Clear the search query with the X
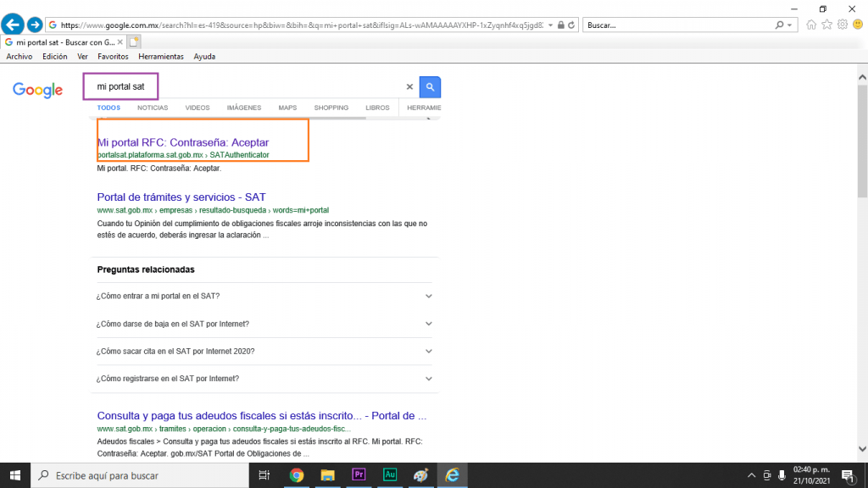Screen dimensions: 868x488 (409, 87)
